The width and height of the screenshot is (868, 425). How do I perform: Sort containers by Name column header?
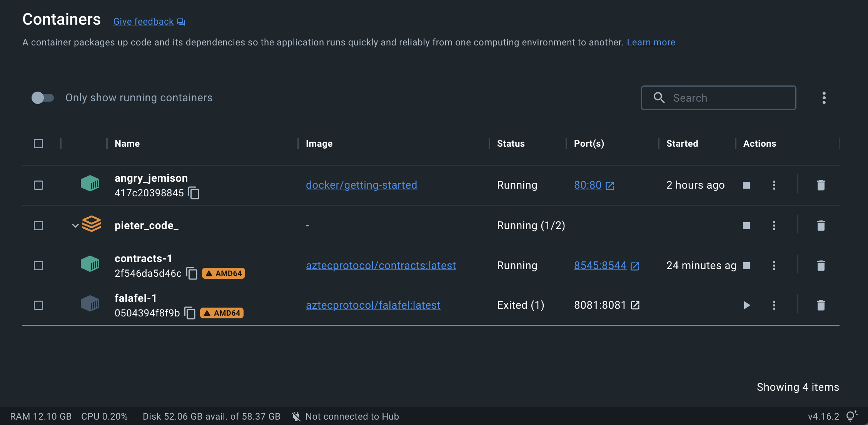127,144
